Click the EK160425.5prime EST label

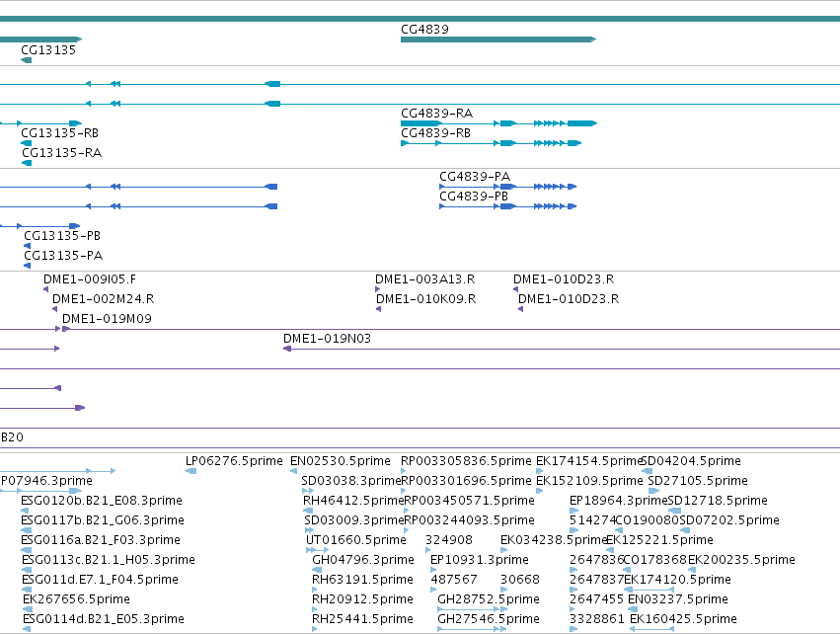(x=683, y=619)
